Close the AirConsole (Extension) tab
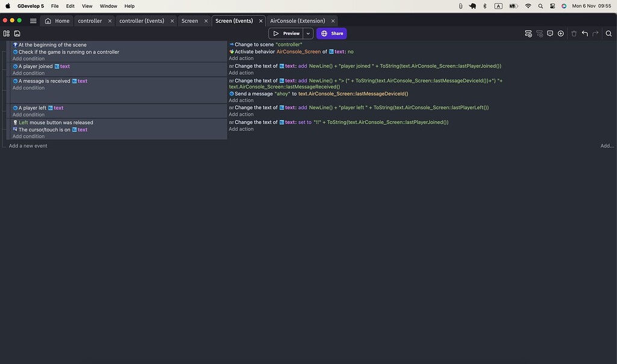The width and height of the screenshot is (617, 364). [x=333, y=21]
